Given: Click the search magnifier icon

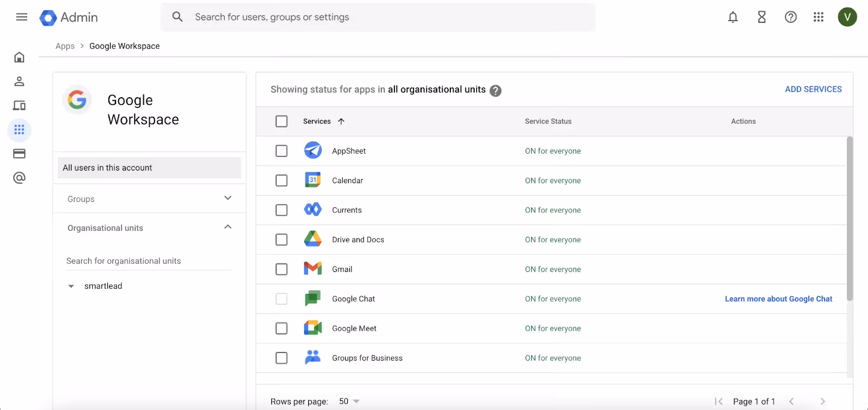Looking at the screenshot, I should click(177, 17).
